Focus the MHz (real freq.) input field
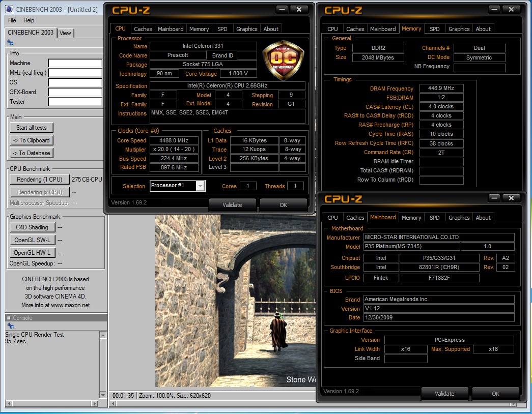The image size is (532, 414). click(x=75, y=73)
